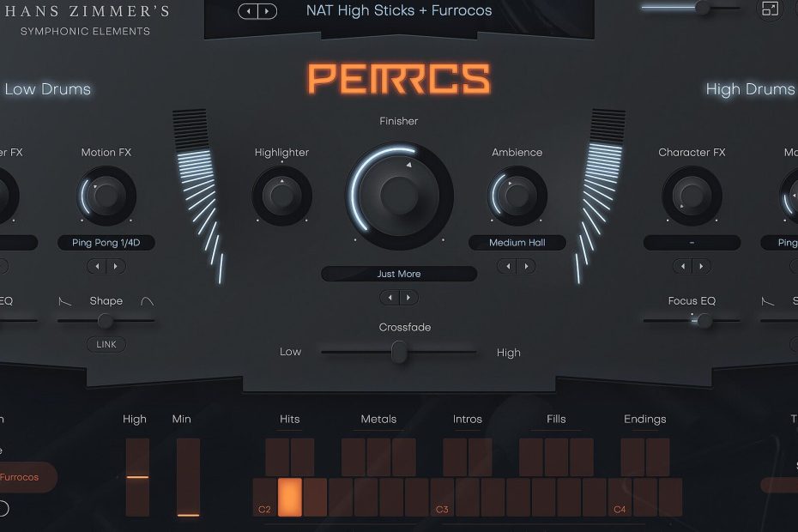Toggle the highlighted orange key next to C2
The height and width of the screenshot is (532, 798).
coord(290,498)
